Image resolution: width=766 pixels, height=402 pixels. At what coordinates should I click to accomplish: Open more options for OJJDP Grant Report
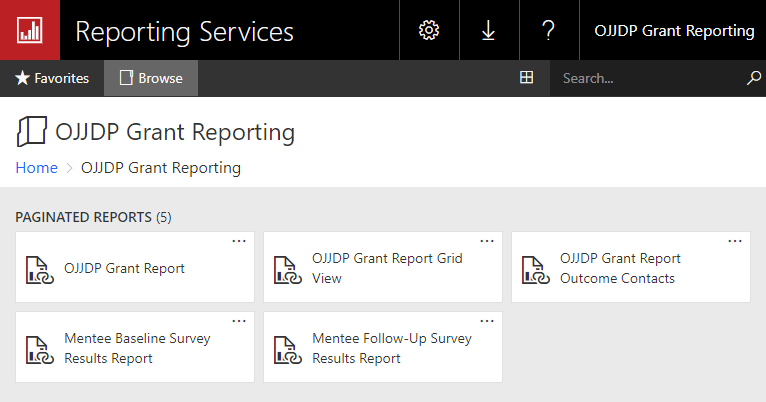[239, 241]
